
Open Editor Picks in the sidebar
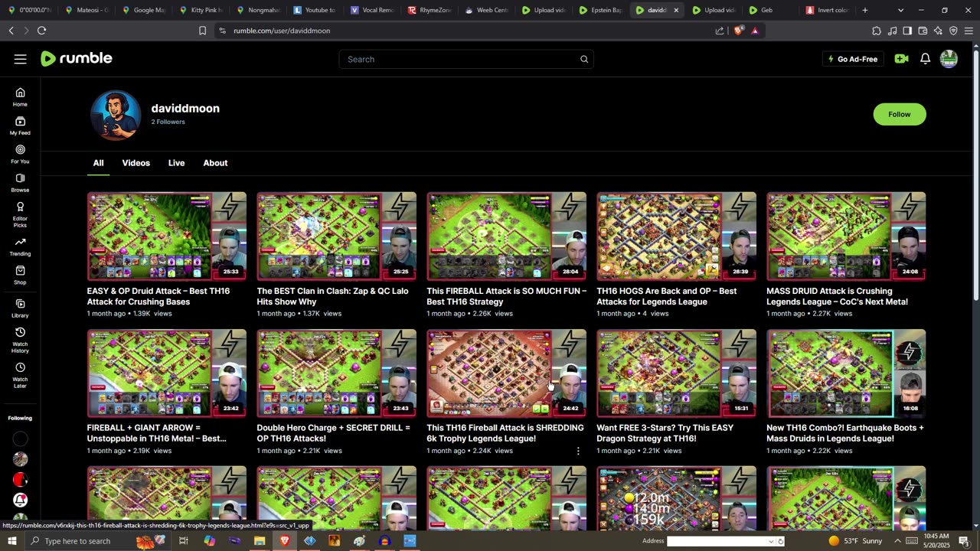coord(20,214)
